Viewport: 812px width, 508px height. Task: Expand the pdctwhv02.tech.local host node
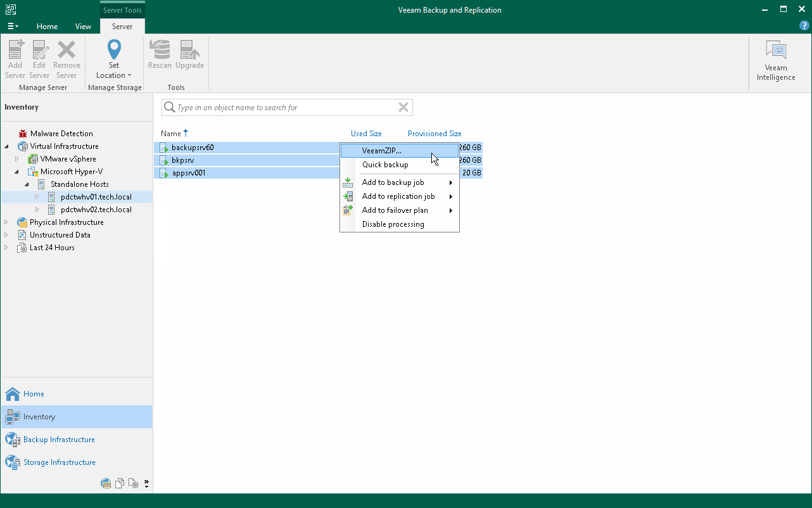click(37, 210)
